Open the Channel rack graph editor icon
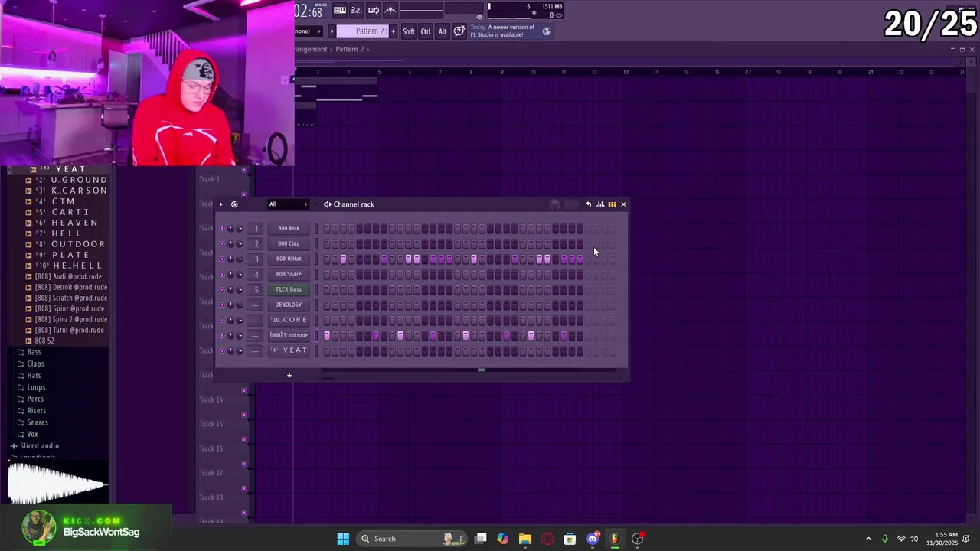Screen dimensions: 980x551 coord(600,204)
